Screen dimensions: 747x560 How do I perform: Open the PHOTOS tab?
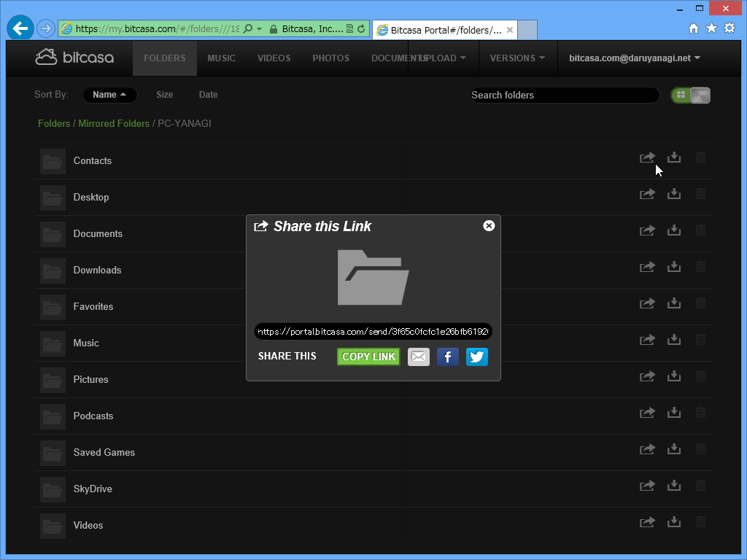330,58
